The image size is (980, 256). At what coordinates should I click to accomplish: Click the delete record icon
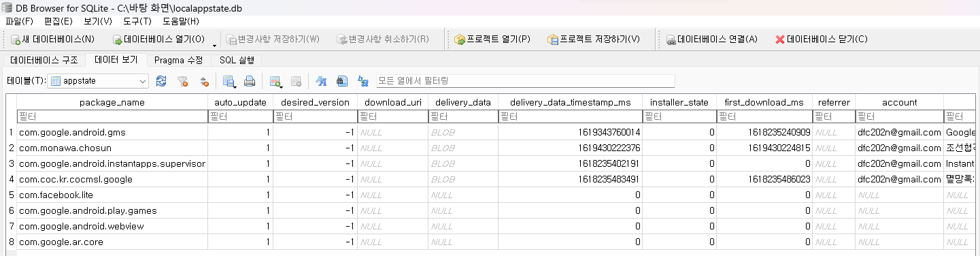(296, 81)
